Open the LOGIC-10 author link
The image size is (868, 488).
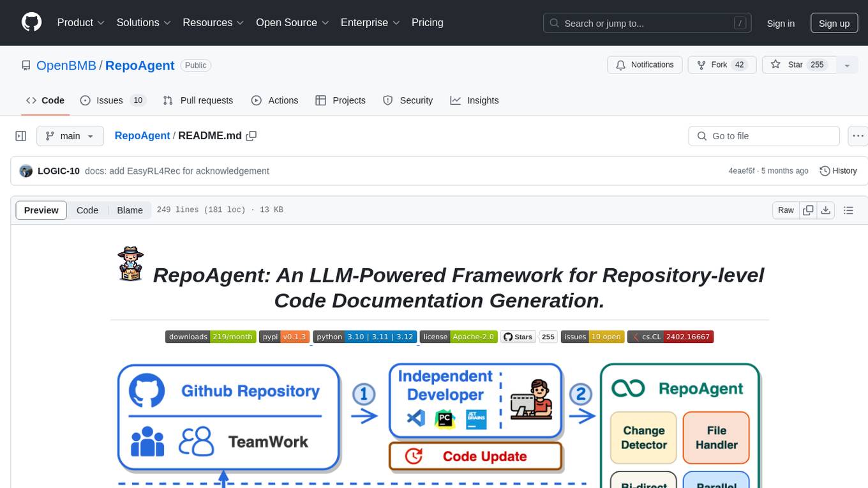[59, 171]
